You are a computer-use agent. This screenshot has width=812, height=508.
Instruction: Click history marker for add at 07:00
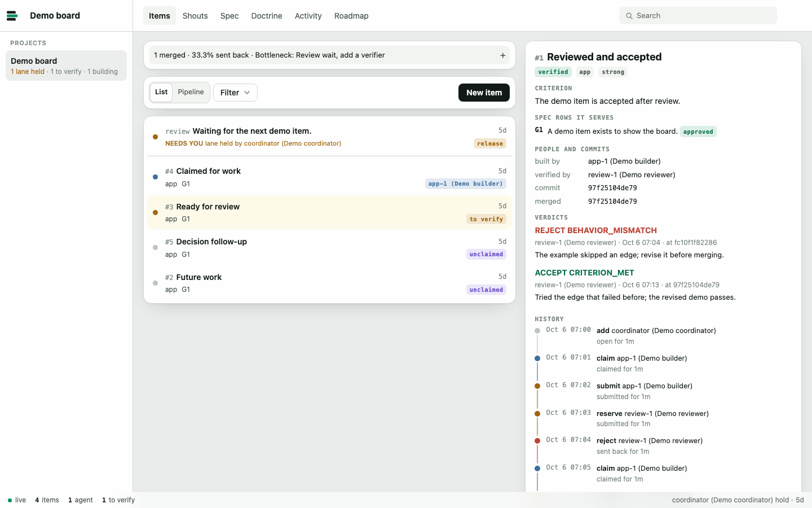coord(537,331)
